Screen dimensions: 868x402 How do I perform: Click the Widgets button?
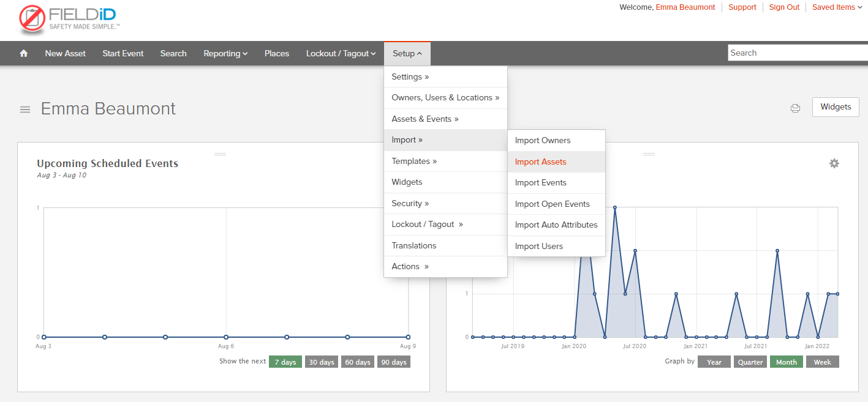(836, 107)
